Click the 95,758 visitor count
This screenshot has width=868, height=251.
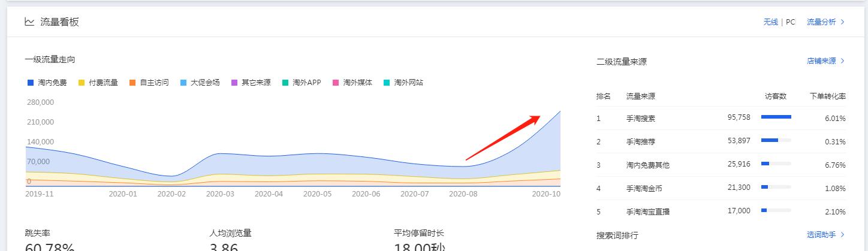(x=739, y=117)
